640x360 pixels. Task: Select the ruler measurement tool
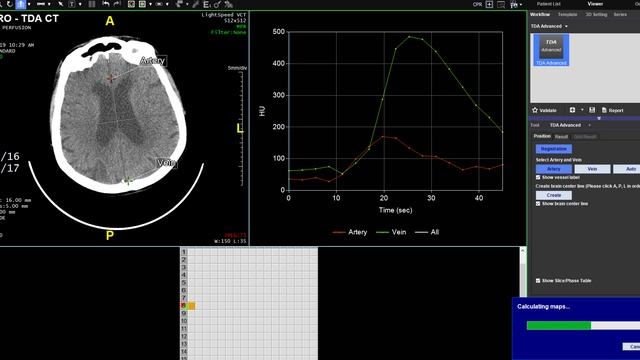pos(41,4)
